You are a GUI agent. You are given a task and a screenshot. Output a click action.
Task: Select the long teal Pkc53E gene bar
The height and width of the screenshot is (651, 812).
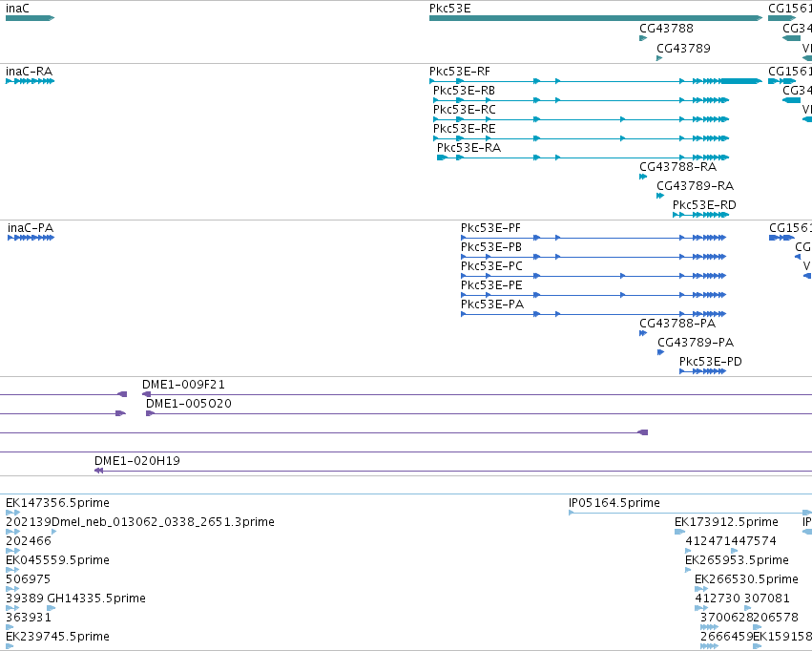click(595, 18)
